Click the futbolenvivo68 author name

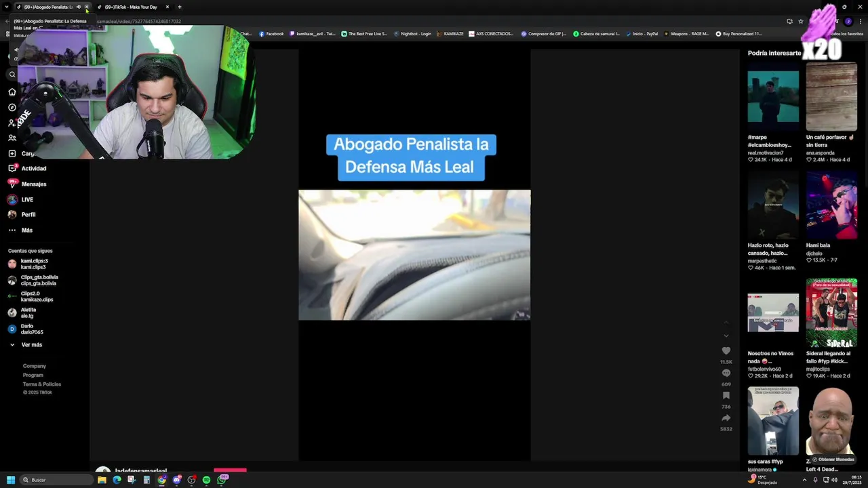click(x=764, y=369)
